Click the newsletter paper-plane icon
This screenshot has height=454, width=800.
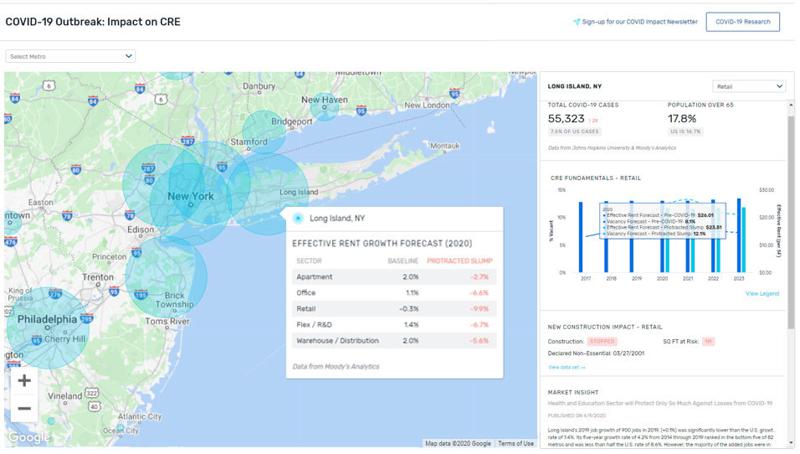pos(577,22)
